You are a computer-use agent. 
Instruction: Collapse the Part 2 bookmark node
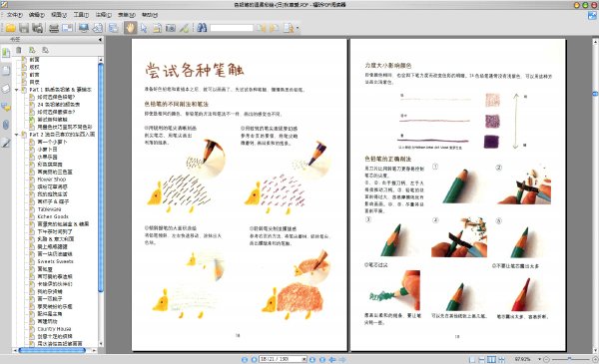(16, 135)
